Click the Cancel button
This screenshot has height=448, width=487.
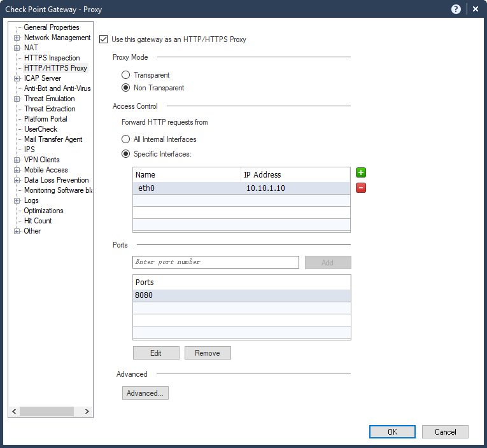(x=445, y=432)
